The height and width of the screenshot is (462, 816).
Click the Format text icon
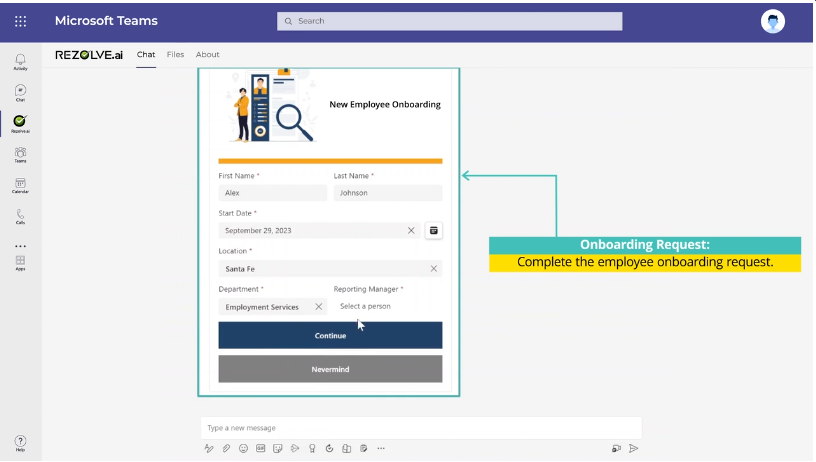tap(209, 448)
